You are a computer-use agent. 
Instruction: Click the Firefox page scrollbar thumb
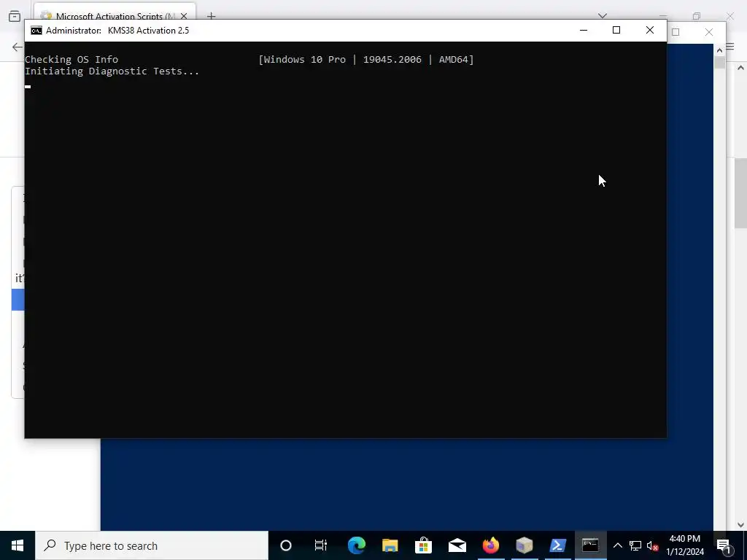[741, 193]
